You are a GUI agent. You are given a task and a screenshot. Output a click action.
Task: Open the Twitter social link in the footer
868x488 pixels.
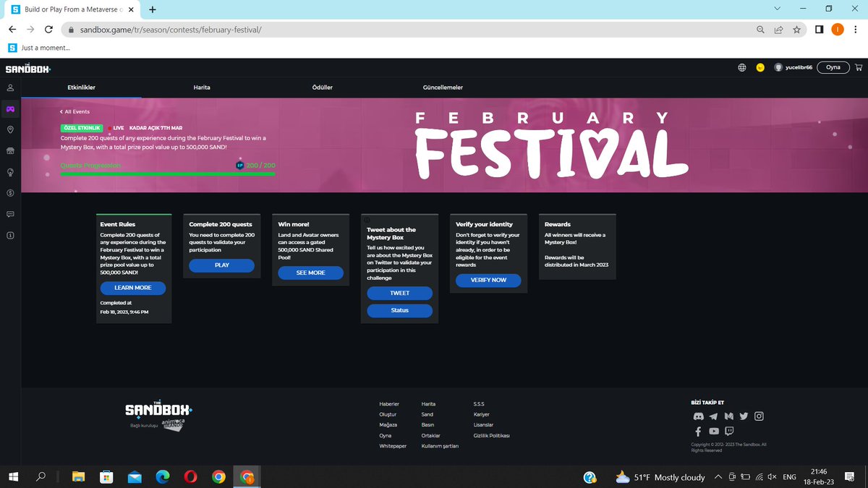744,416
